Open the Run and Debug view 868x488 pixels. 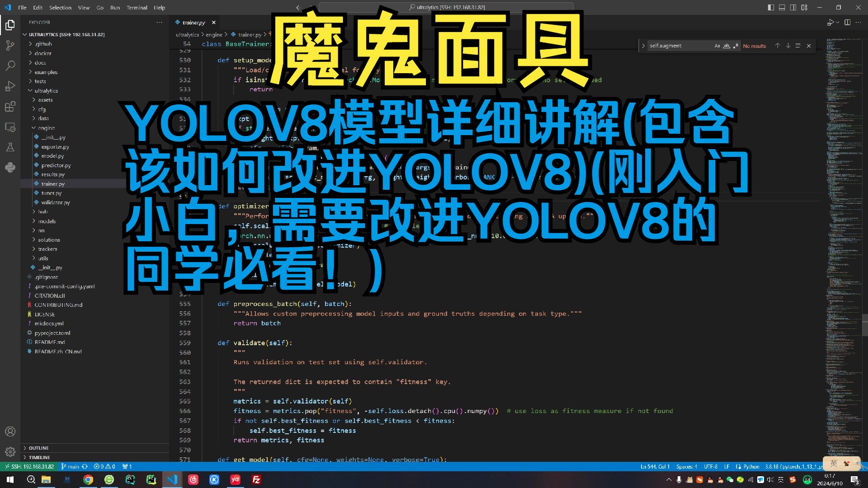click(x=10, y=86)
